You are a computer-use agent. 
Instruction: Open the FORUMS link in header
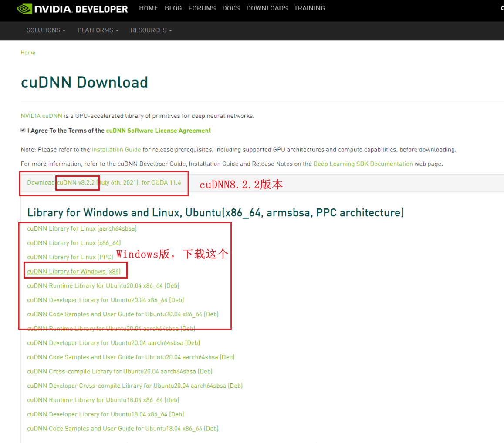[x=202, y=8]
